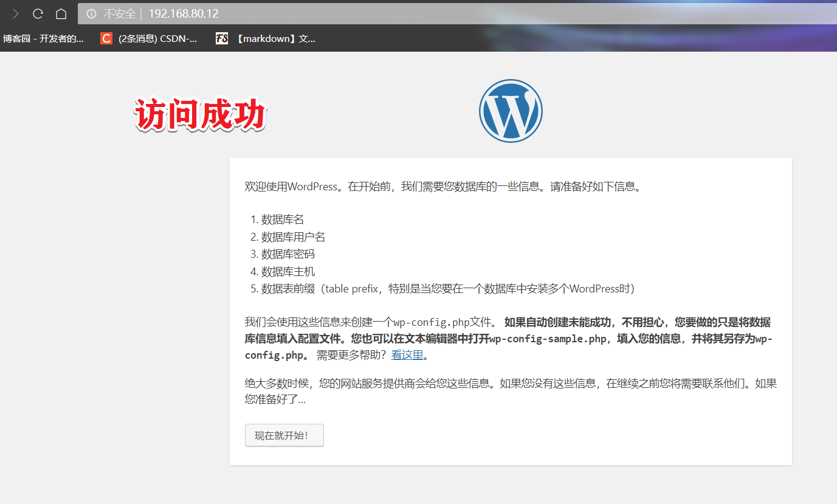Reload the page with the refresh icon
The image size is (837, 504).
[x=38, y=13]
